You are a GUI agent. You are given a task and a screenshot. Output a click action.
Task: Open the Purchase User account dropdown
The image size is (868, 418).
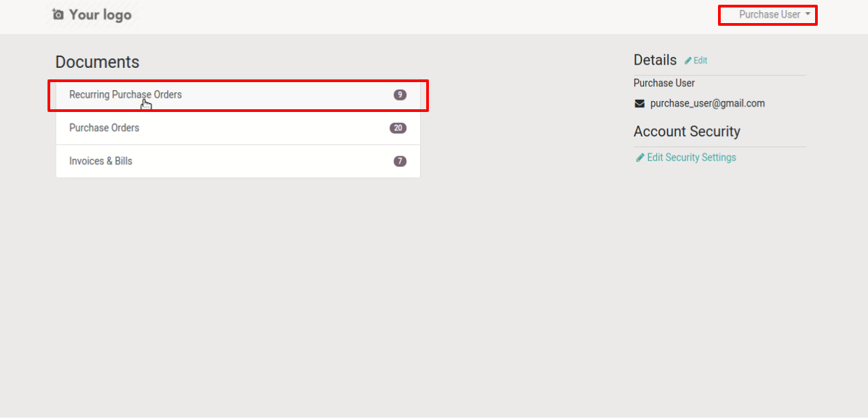774,14
